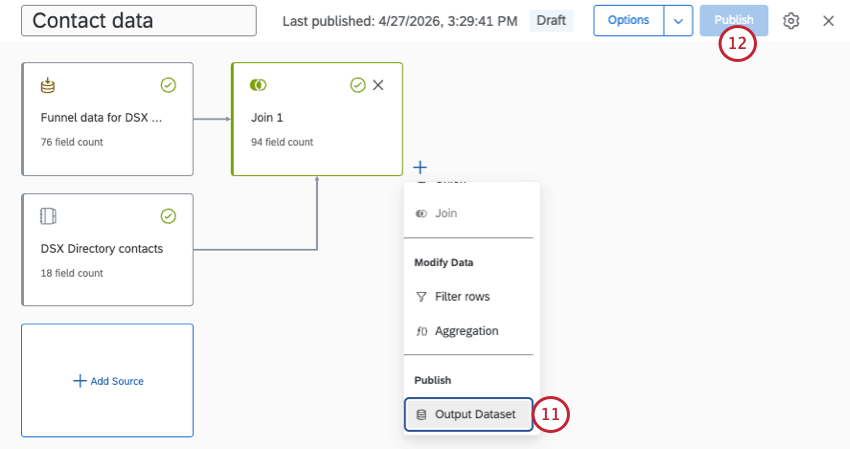This screenshot has height=449, width=850.
Task: Click the Draft status badge
Action: 551,21
